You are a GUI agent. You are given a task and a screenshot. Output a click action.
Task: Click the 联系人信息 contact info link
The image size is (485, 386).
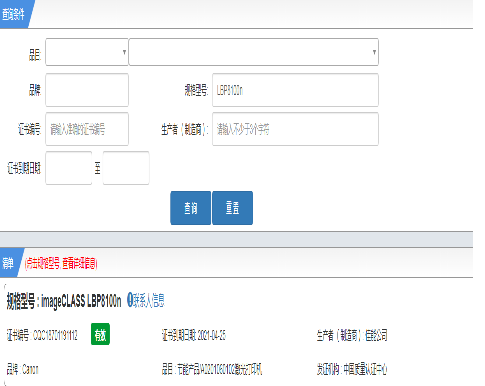pyautogui.click(x=149, y=300)
